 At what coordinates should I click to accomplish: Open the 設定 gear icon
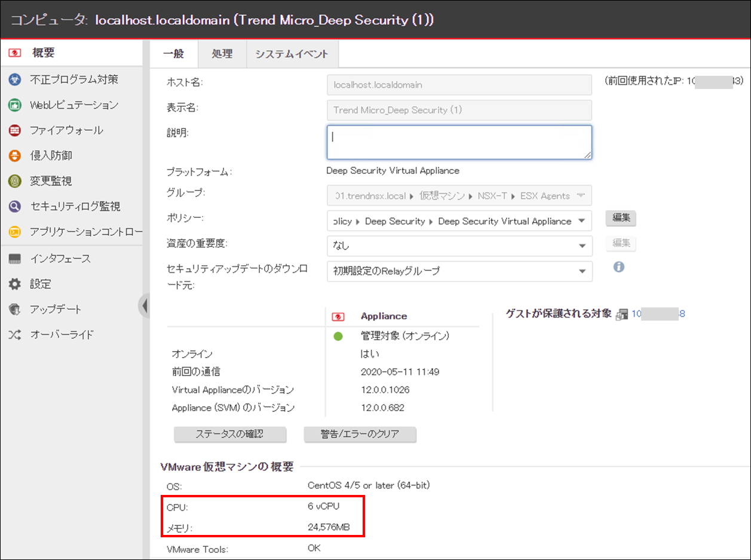pos(15,284)
